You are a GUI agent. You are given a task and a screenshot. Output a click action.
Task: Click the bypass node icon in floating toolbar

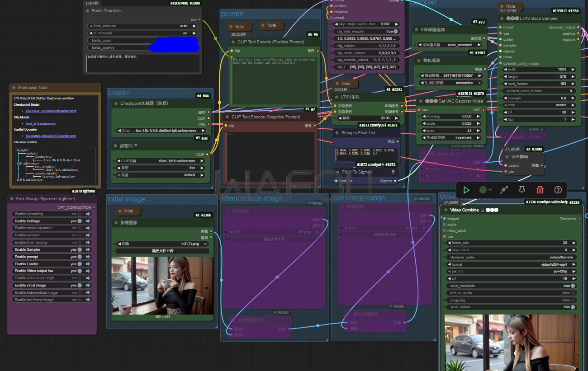click(504, 190)
